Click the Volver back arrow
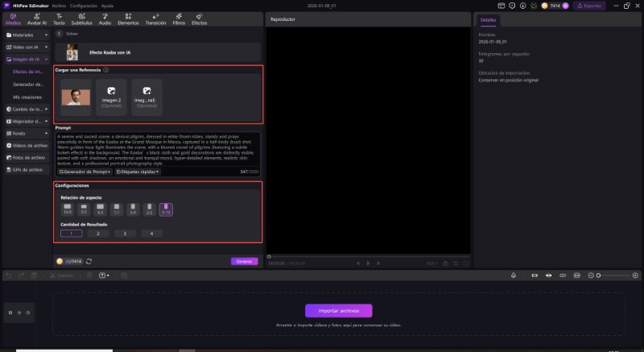This screenshot has width=644, height=352. click(x=60, y=35)
